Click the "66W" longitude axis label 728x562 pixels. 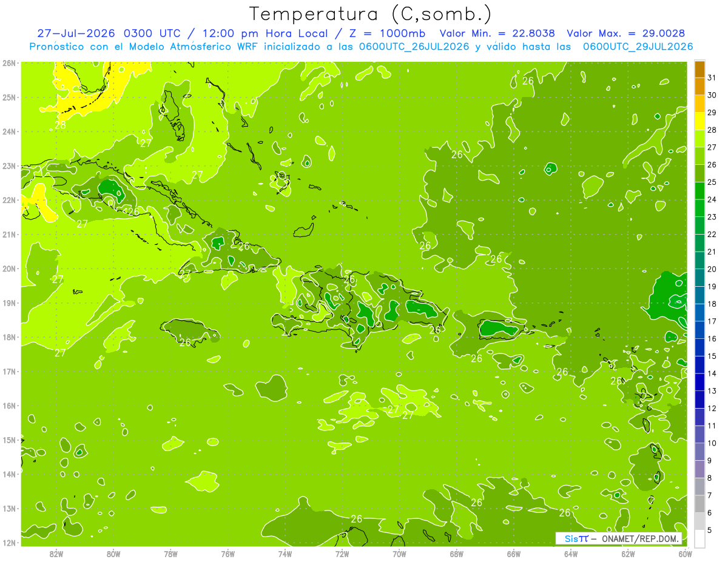(514, 554)
